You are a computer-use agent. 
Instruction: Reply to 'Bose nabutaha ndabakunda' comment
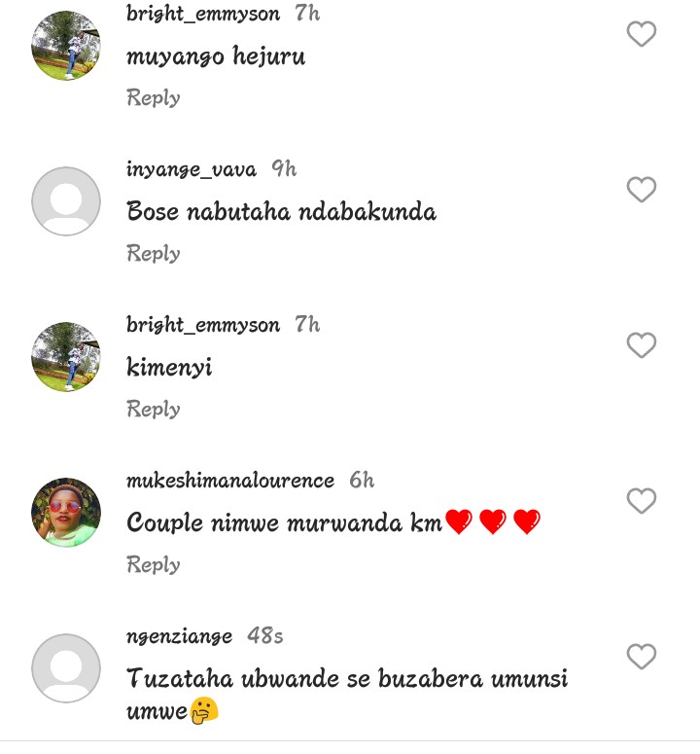(x=154, y=253)
